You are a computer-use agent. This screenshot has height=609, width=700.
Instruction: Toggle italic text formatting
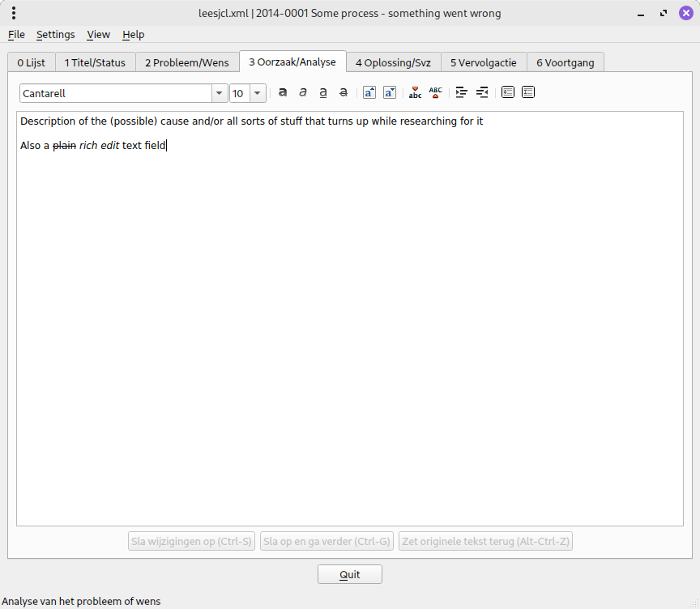pos(303,93)
